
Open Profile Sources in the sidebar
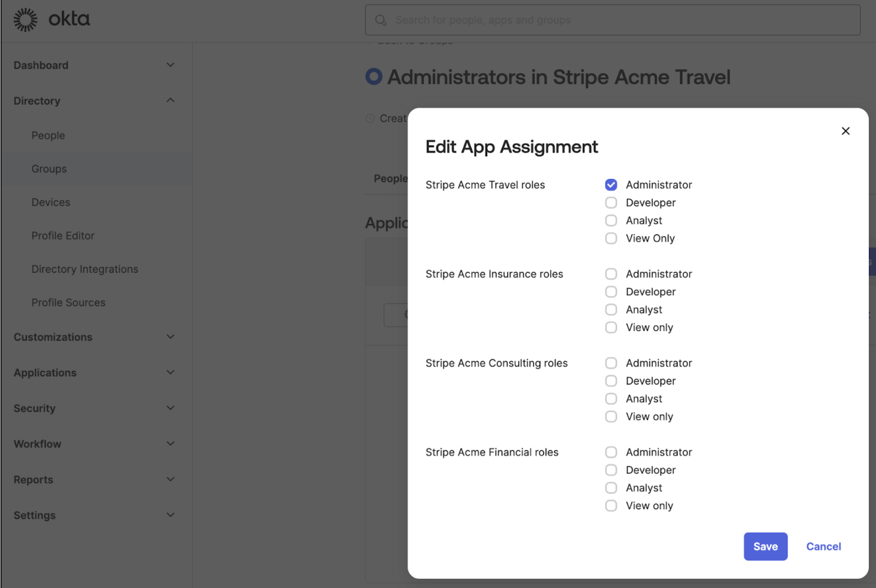(68, 302)
